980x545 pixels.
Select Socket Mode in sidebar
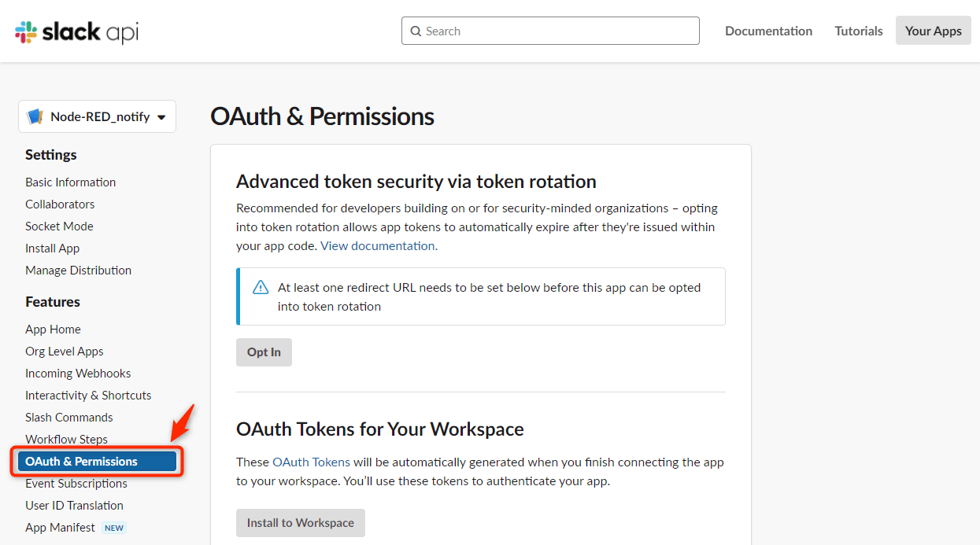point(59,226)
